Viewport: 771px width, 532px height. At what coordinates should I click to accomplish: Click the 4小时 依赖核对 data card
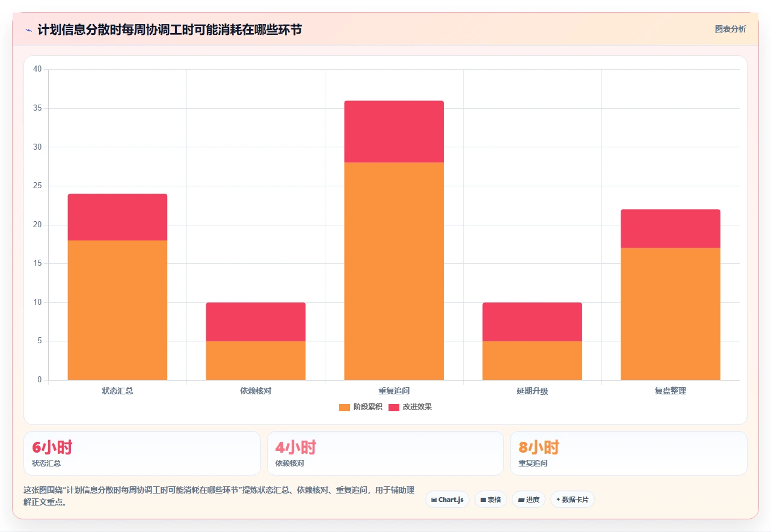385,453
